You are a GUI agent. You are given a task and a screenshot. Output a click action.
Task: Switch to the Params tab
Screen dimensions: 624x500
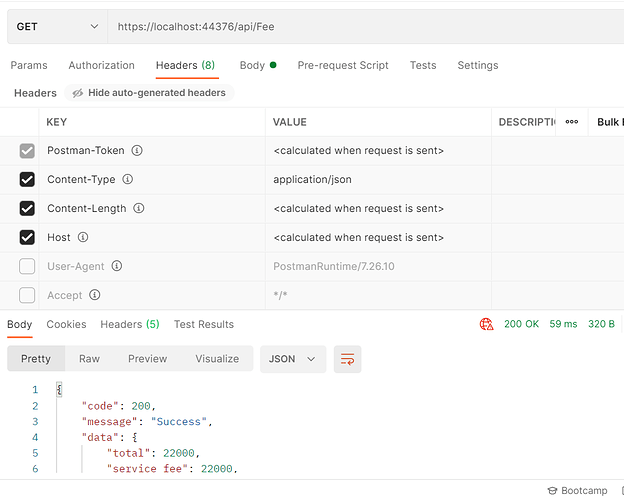[x=29, y=65]
